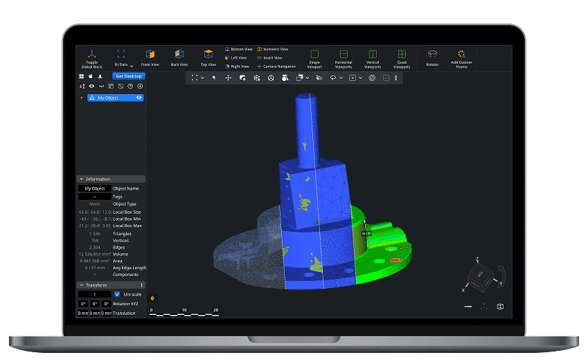Image resolution: width=588 pixels, height=364 pixels.
Task: Open Camera Navigation
Action: coord(276,66)
